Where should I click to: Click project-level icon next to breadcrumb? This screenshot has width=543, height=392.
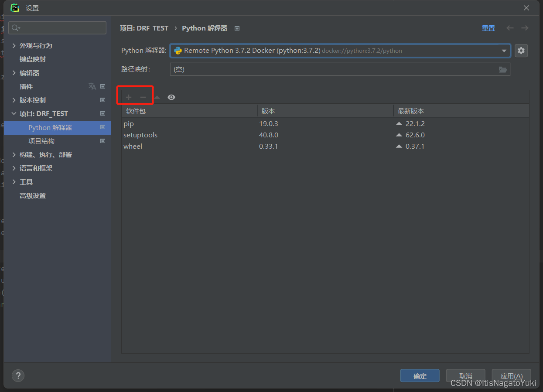(x=237, y=28)
